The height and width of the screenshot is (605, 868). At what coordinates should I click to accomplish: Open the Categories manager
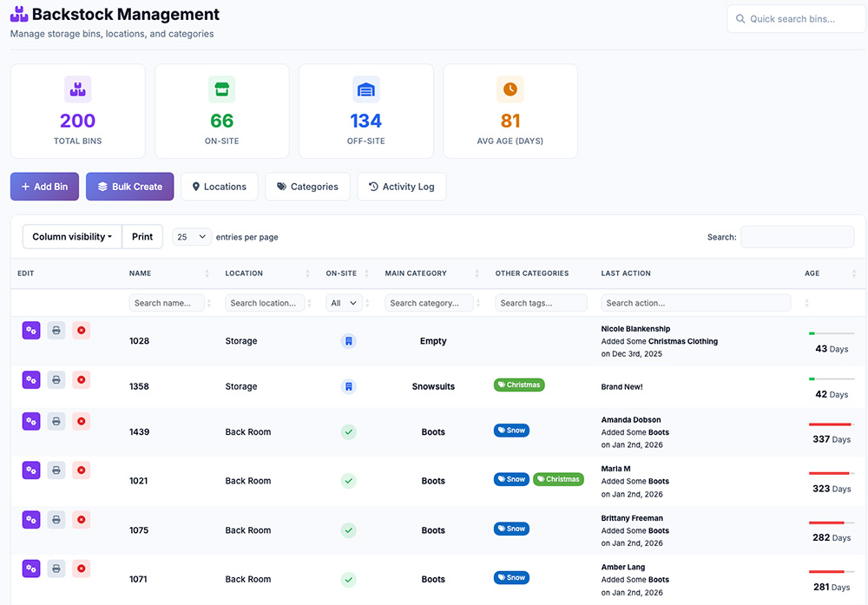click(x=307, y=186)
